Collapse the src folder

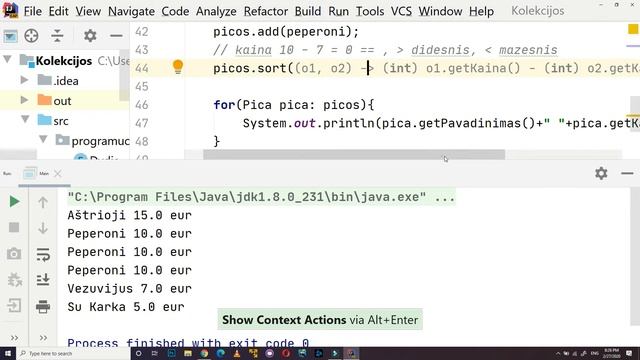coord(25,120)
